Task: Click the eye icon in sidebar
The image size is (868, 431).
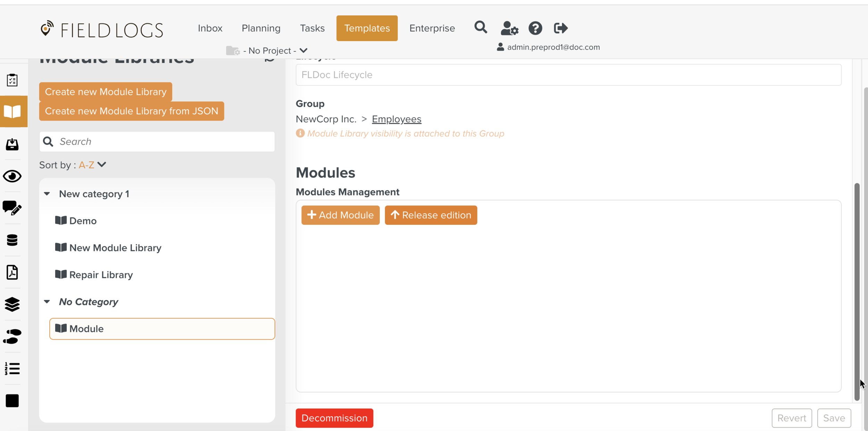Action: coord(12,176)
